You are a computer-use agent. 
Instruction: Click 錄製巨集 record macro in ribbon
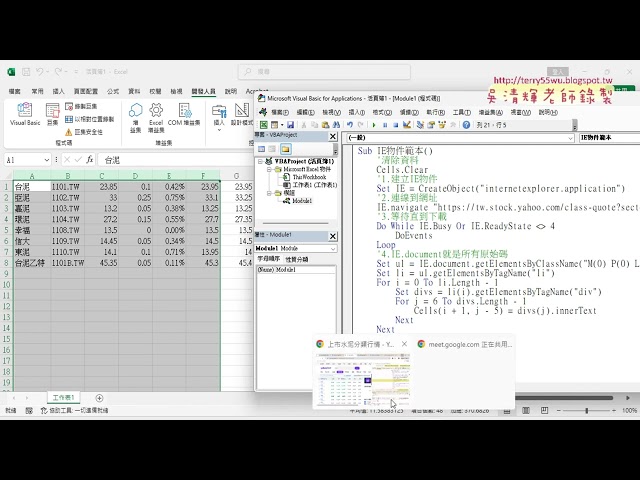(81, 106)
